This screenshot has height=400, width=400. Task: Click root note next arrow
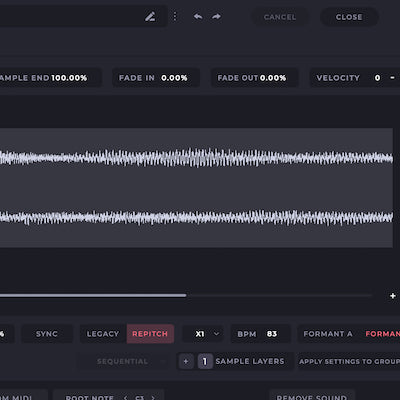[x=153, y=397]
